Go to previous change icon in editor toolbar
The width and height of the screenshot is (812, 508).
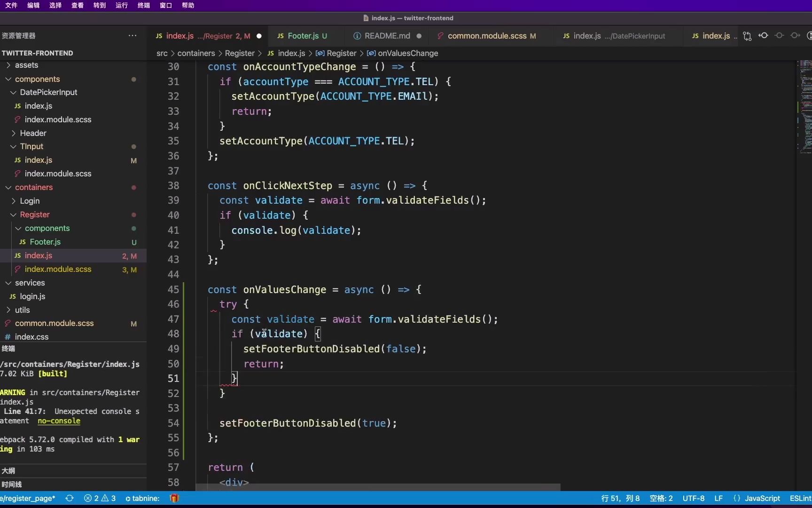[x=764, y=36]
